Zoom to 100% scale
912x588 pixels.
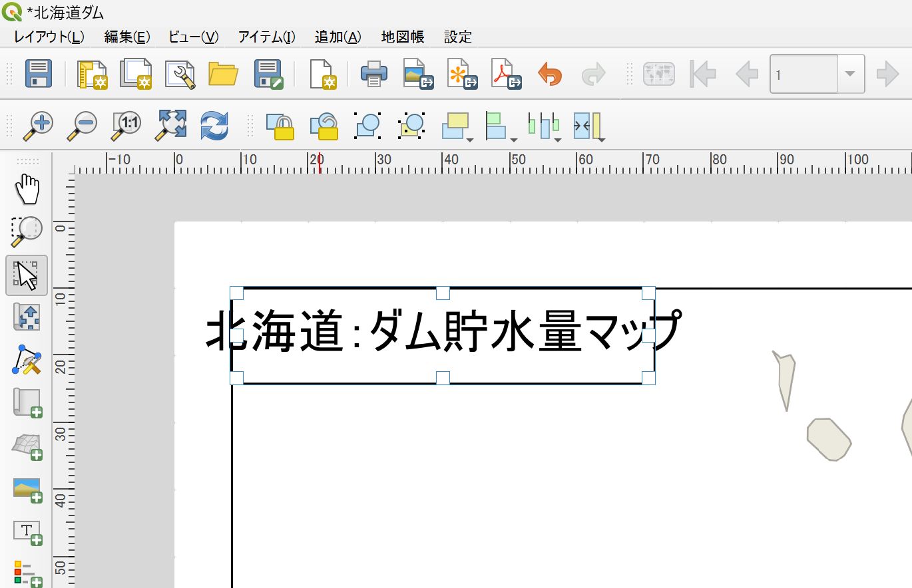click(126, 126)
